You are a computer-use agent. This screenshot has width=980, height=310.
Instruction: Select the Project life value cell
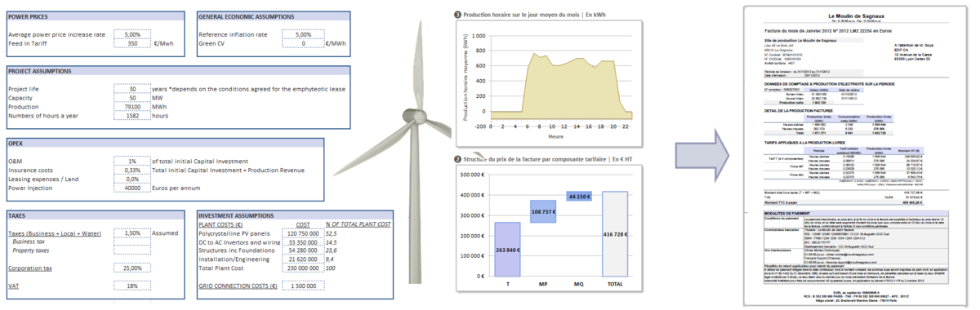coord(132,89)
